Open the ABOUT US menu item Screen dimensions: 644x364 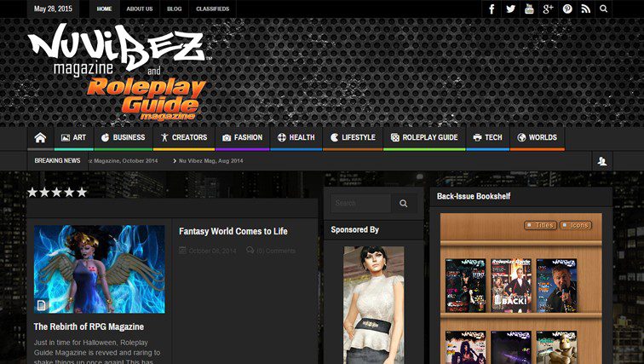click(140, 9)
